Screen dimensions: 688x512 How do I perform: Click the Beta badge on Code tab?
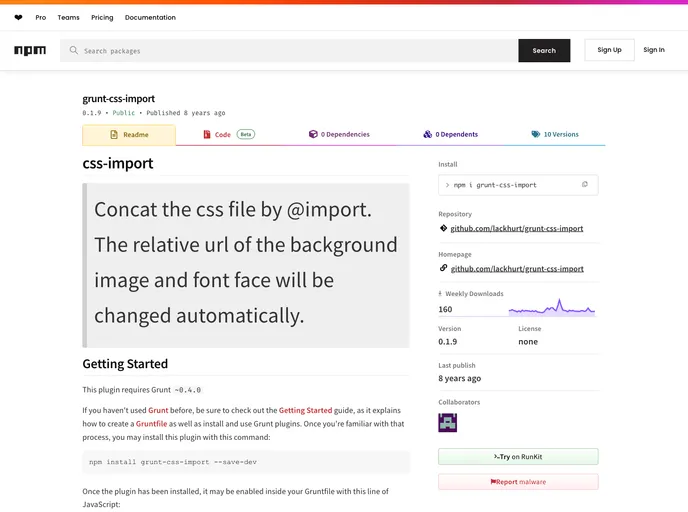coord(246,134)
